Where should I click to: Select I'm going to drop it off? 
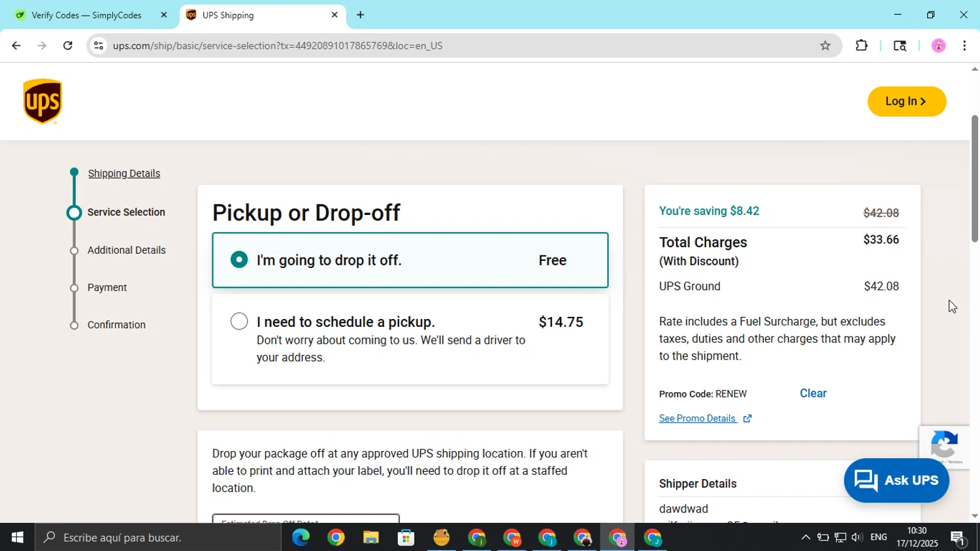pos(239,260)
